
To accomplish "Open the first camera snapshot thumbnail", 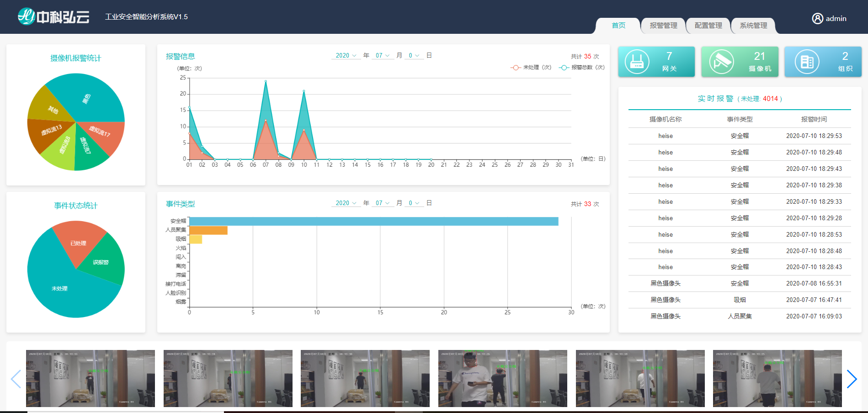I will point(91,378).
